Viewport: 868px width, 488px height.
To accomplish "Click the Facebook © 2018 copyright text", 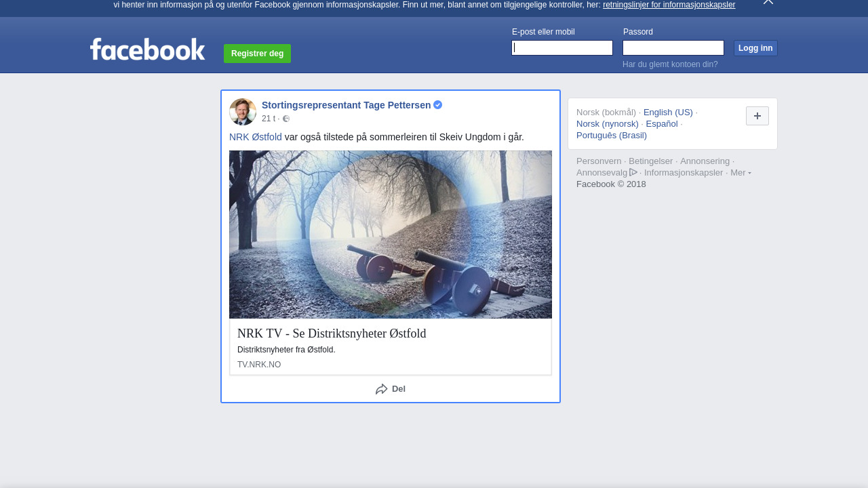I will coord(611,184).
